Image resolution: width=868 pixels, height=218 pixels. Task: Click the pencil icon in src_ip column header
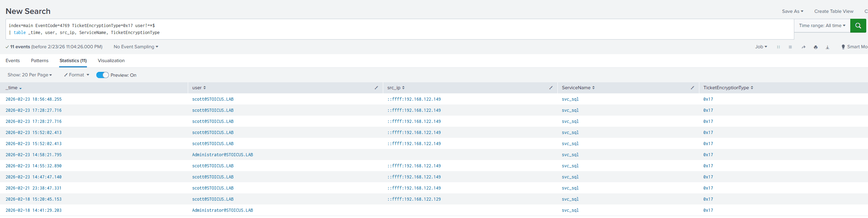coord(551,88)
